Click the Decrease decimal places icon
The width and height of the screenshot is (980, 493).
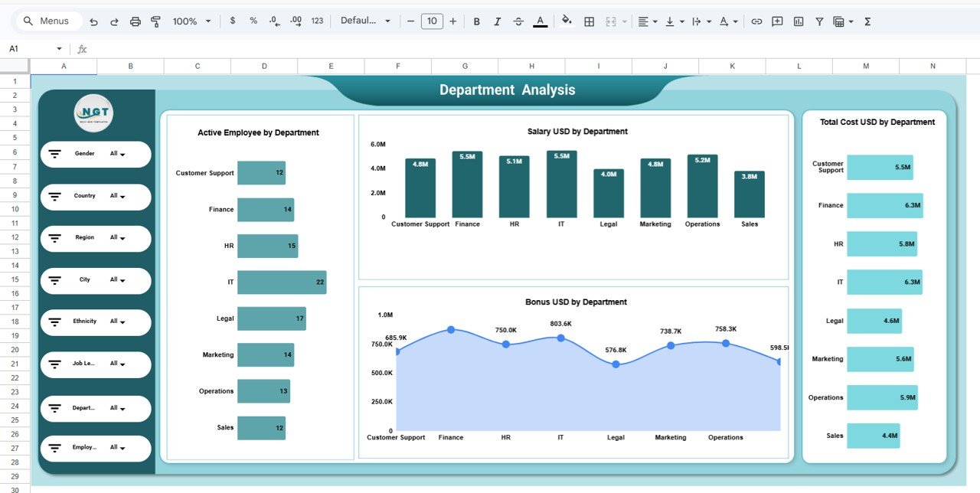click(274, 21)
